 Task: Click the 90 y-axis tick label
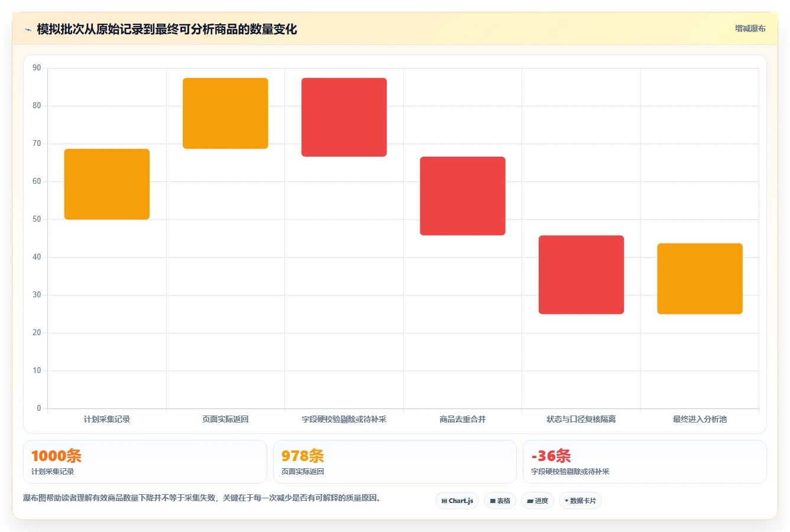click(x=37, y=68)
